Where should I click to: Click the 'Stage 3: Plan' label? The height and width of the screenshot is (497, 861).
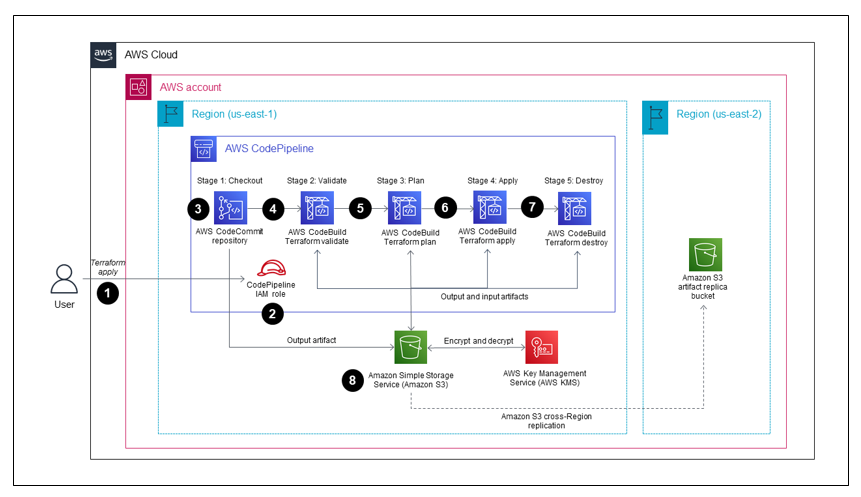[x=400, y=181]
